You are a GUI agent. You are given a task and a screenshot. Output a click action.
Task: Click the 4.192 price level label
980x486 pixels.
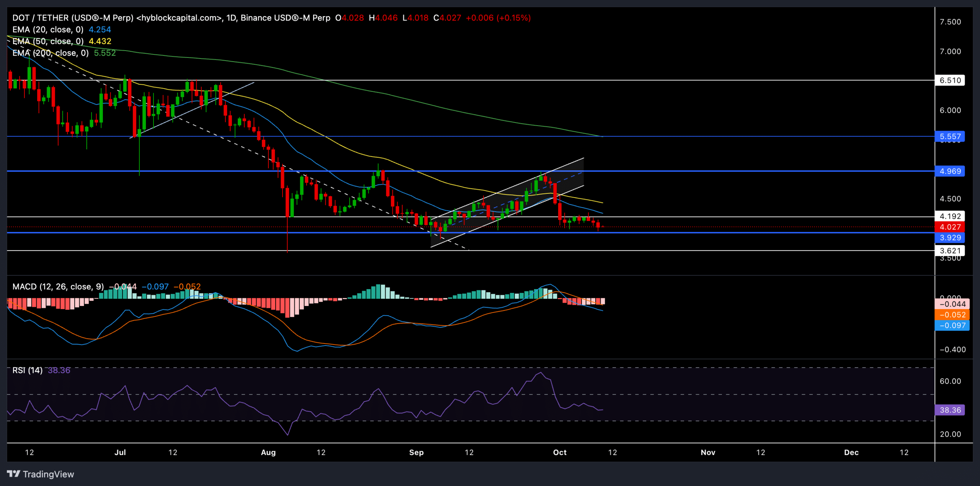click(x=950, y=216)
